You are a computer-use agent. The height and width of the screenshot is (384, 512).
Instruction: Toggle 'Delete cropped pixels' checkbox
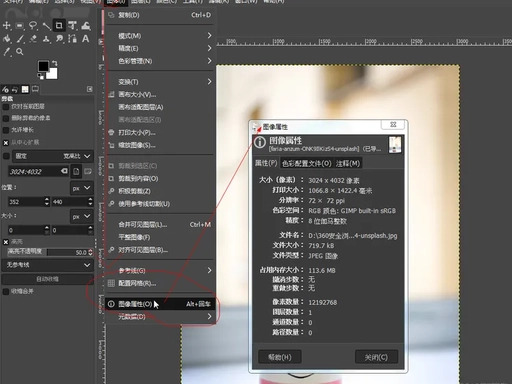pos(6,118)
